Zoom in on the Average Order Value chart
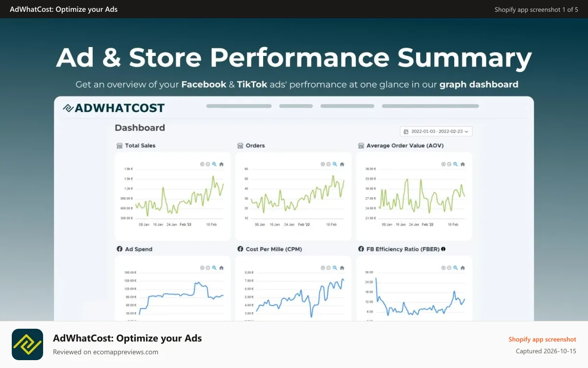 tap(443, 164)
